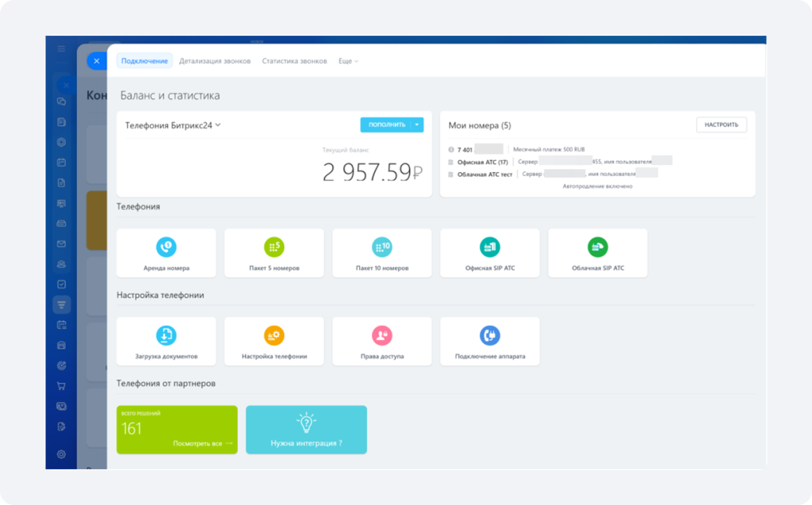Open the Пополнить button dropdown arrow
The height and width of the screenshot is (505, 812).
(417, 124)
